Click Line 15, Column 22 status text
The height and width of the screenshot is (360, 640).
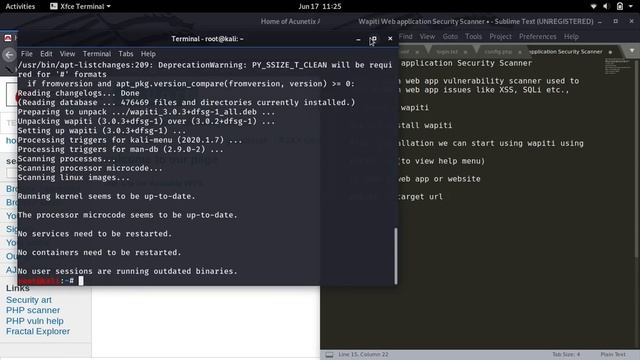tap(363, 354)
